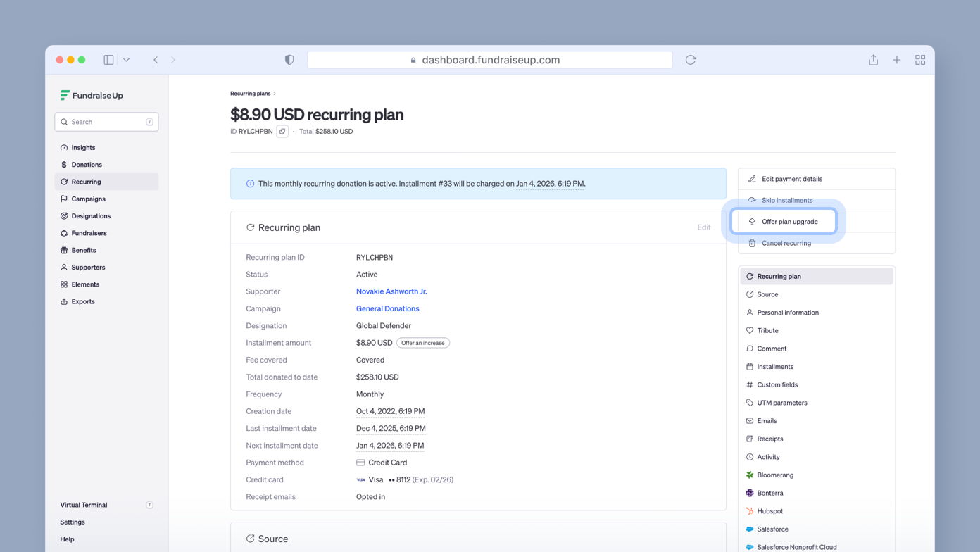The height and width of the screenshot is (552, 980).
Task: Open the Benefits section
Action: 83,250
